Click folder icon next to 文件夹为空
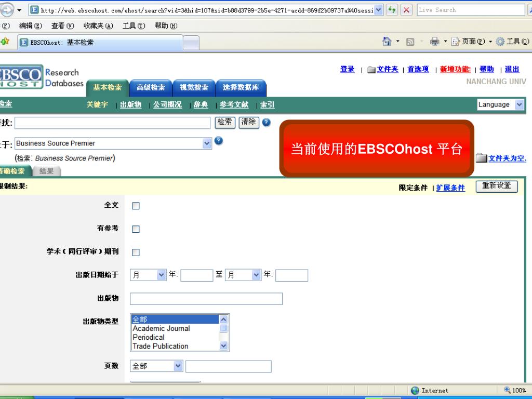This screenshot has width=532, height=399. tap(481, 158)
